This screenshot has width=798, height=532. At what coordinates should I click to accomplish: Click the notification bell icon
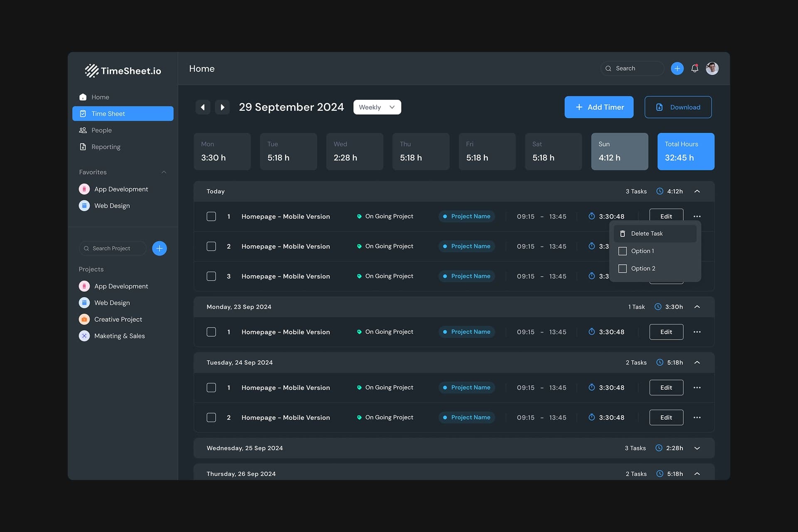(694, 68)
